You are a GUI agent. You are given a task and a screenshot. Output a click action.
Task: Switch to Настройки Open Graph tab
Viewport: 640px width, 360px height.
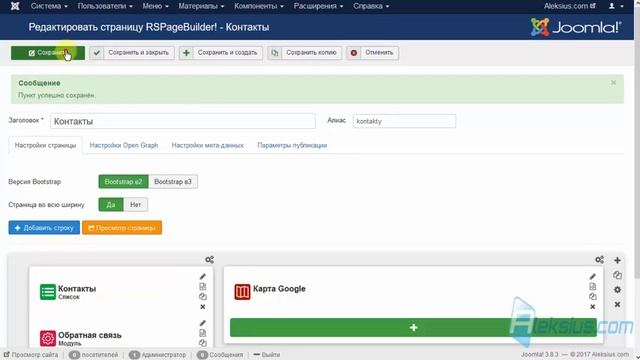pos(124,145)
